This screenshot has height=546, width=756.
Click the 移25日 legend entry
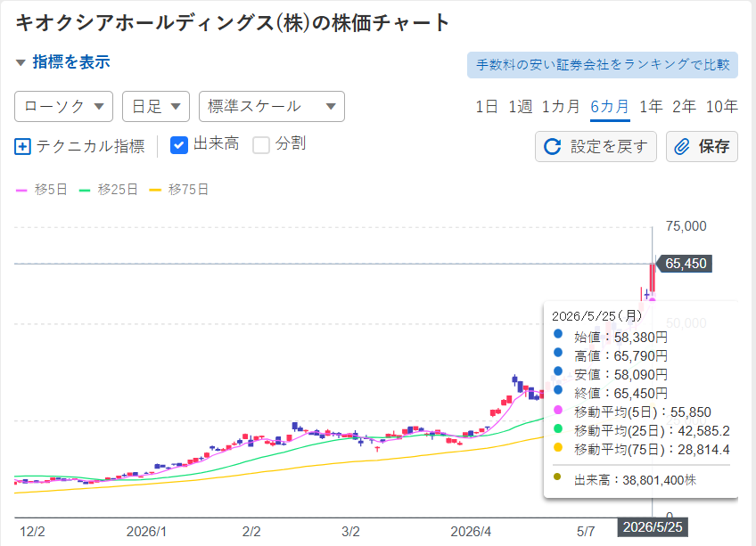click(x=109, y=190)
